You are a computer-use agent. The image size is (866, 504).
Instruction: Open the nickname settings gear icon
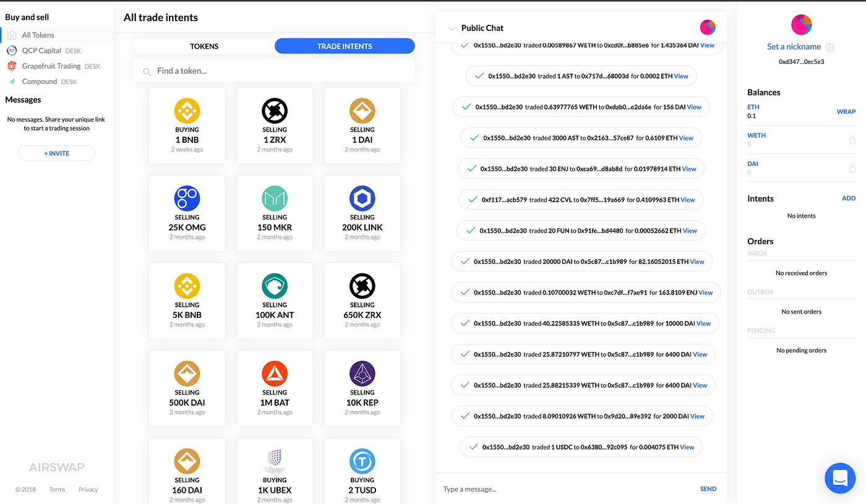pyautogui.click(x=830, y=47)
